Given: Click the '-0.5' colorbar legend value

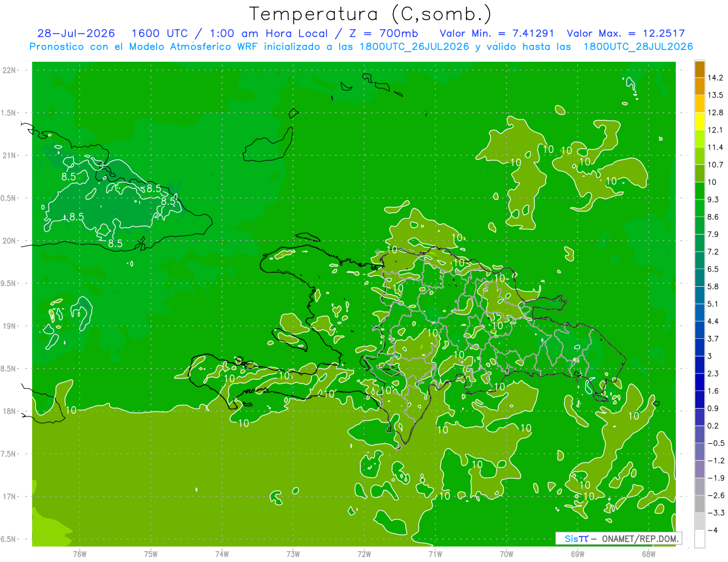Looking at the screenshot, I should pos(715,443).
